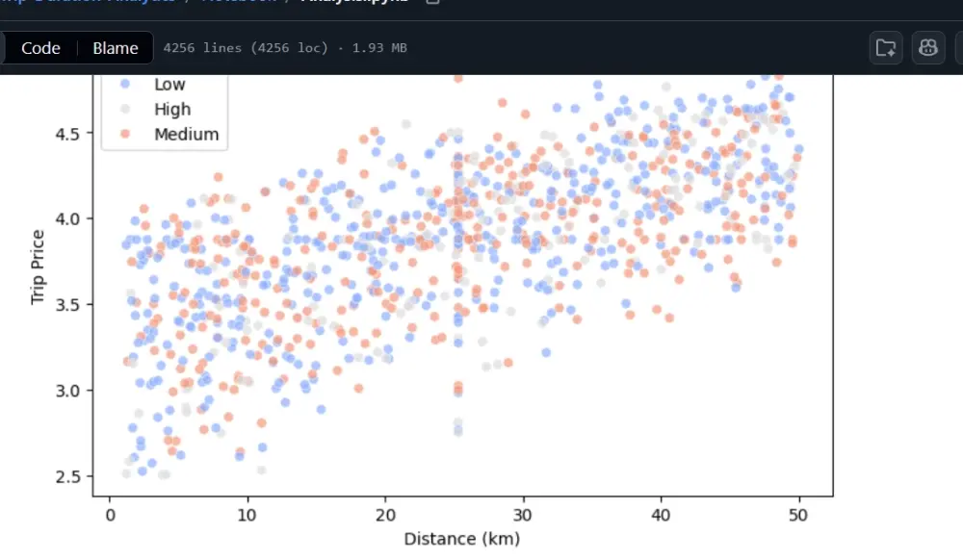Click the orange Medium legend color dot
The image size is (963, 560).
pyautogui.click(x=125, y=133)
